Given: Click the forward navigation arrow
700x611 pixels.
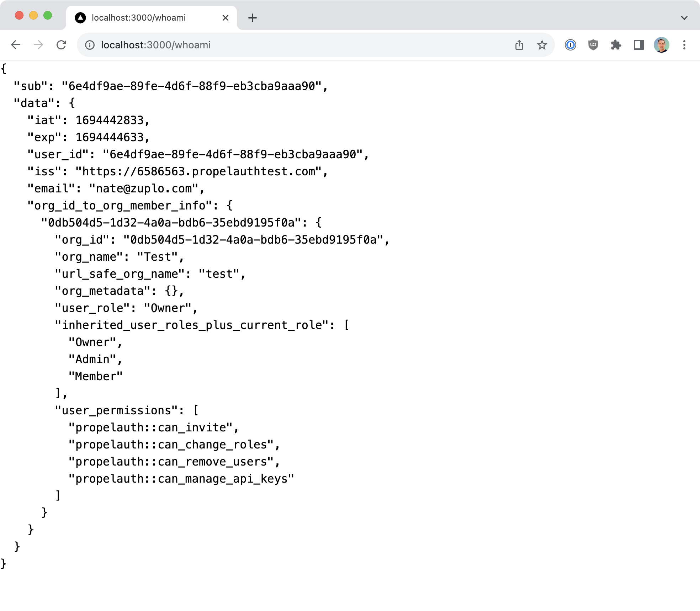Looking at the screenshot, I should (x=38, y=45).
